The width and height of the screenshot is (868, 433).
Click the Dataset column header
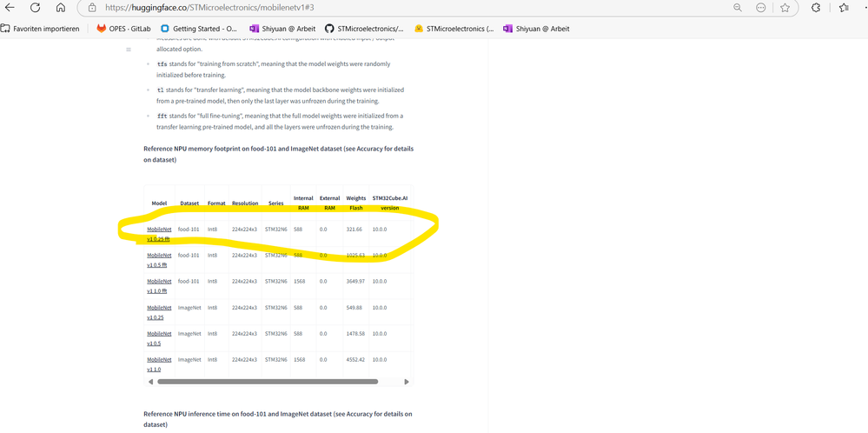point(189,203)
